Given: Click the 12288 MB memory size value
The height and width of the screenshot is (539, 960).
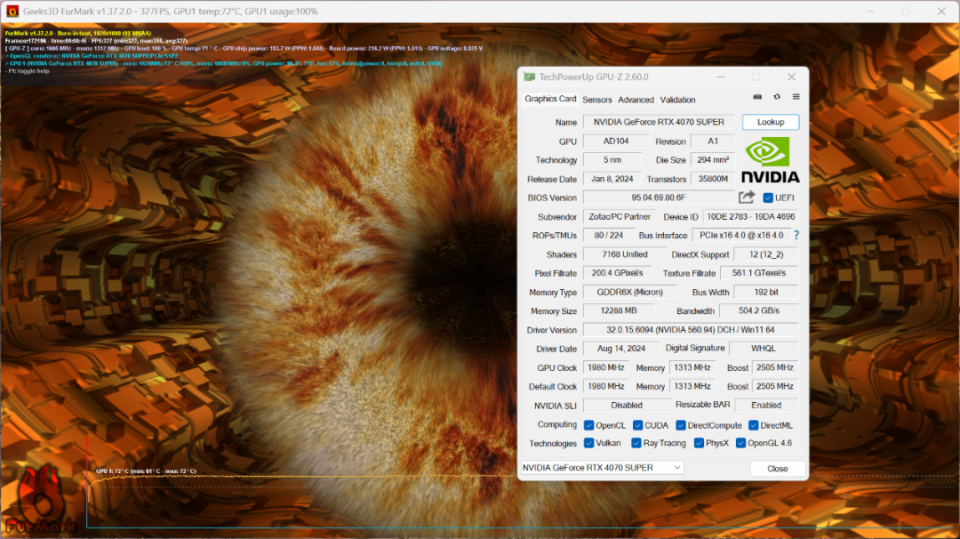Looking at the screenshot, I should click(x=618, y=311).
